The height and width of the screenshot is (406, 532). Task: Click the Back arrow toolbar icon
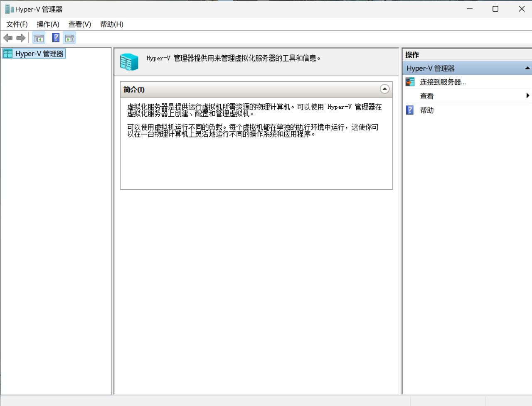(x=8, y=38)
